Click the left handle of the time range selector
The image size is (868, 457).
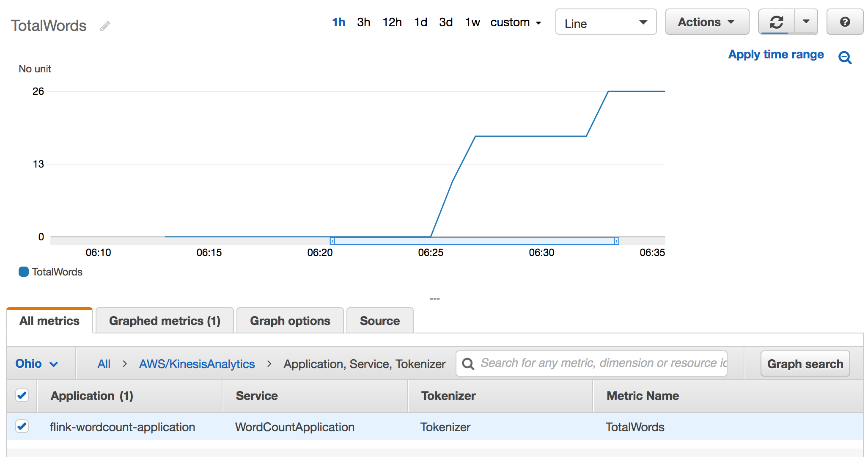point(332,241)
